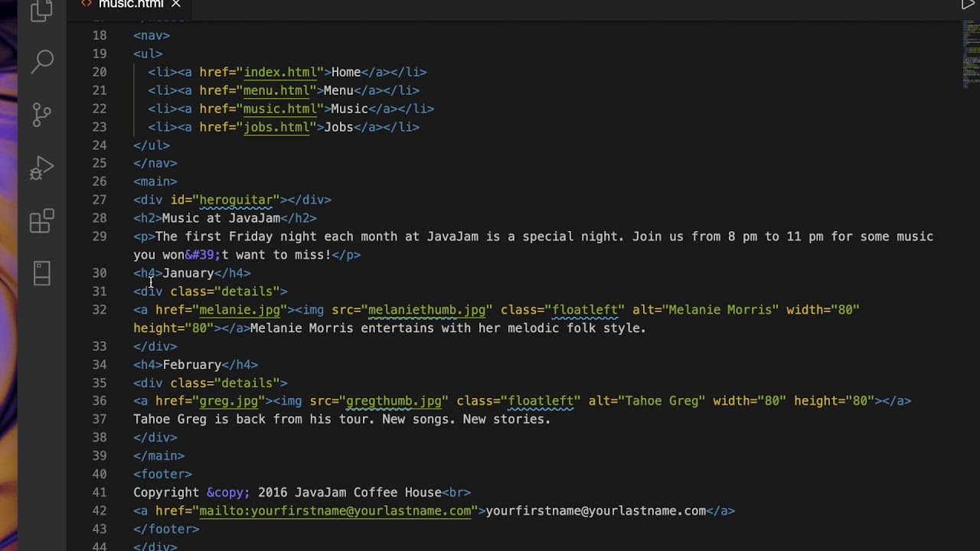
Task: Click the gregthumb.jpg src value
Action: point(394,401)
